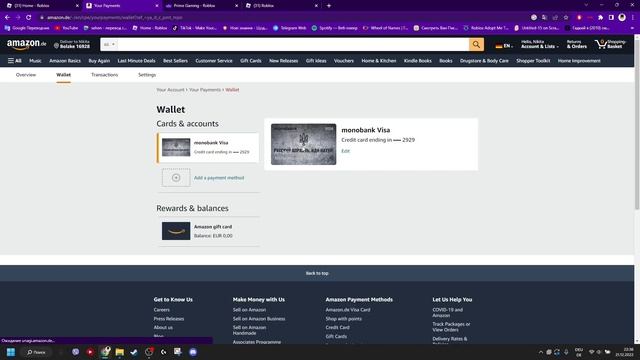
Task: Show hidden system tray icons chevron
Action: [541, 352]
